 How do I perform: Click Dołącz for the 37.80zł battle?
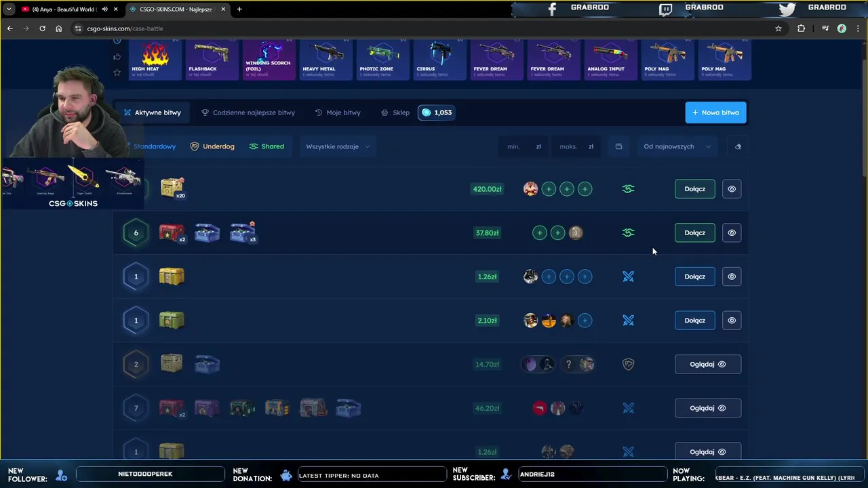pos(694,232)
